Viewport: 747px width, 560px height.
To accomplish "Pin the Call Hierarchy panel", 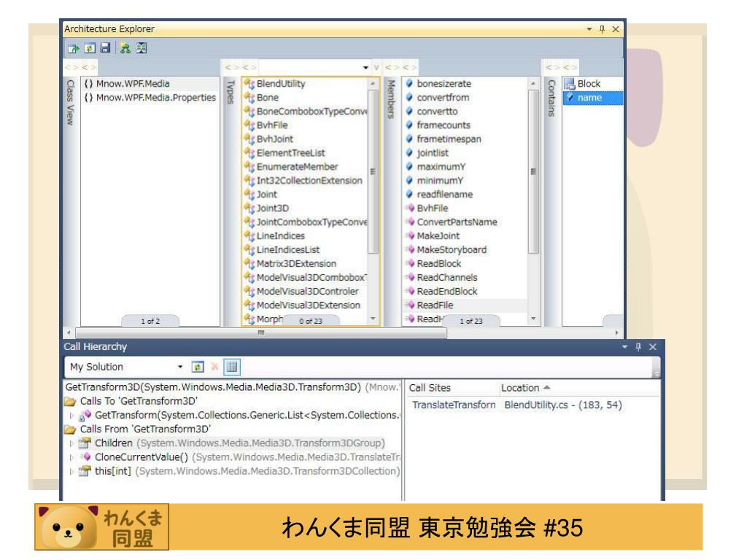I will (638, 346).
